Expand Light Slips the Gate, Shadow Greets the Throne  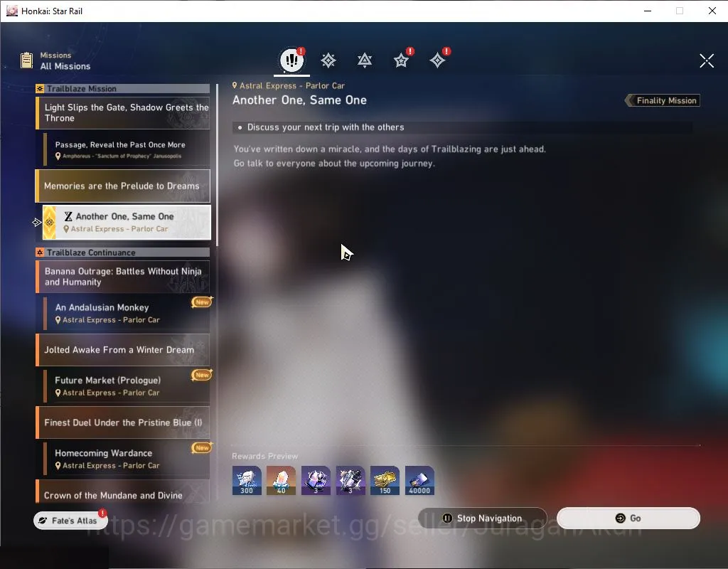click(x=122, y=113)
